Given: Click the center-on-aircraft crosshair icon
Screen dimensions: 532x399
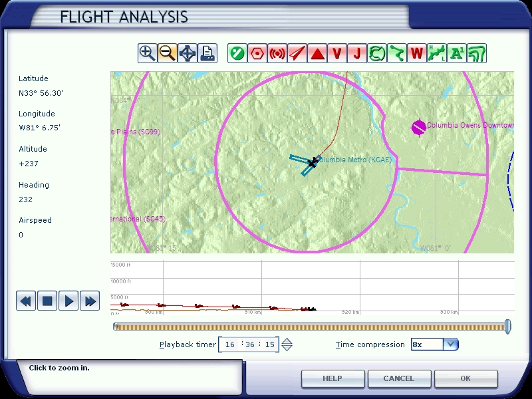Looking at the screenshot, I should tap(188, 53).
